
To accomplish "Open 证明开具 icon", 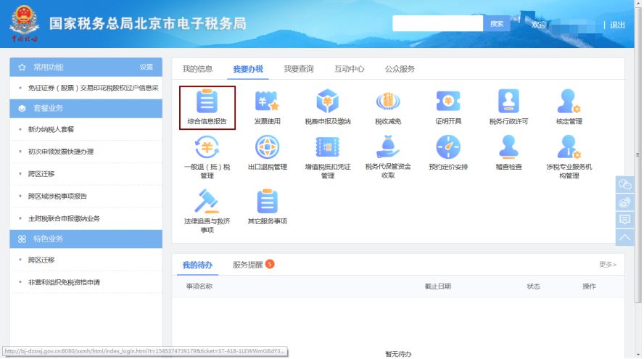I will tap(448, 101).
